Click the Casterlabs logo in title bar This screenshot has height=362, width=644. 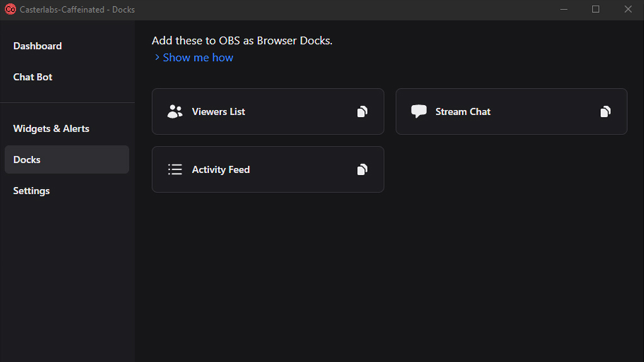(x=10, y=9)
